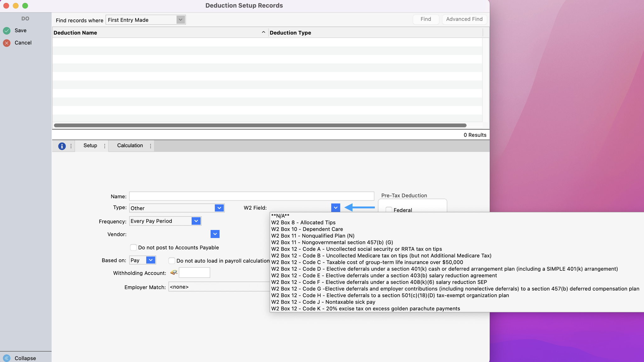Viewport: 644px width, 362px height.
Task: Expand the Frequency dropdown
Action: pos(196,221)
